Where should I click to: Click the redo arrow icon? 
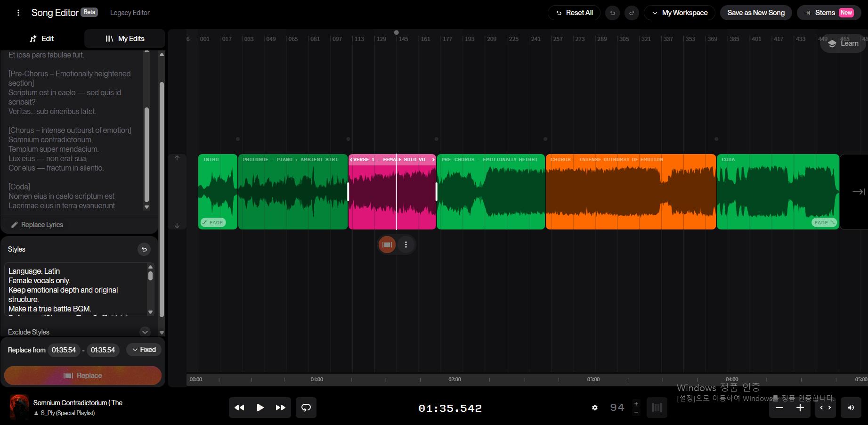click(632, 13)
